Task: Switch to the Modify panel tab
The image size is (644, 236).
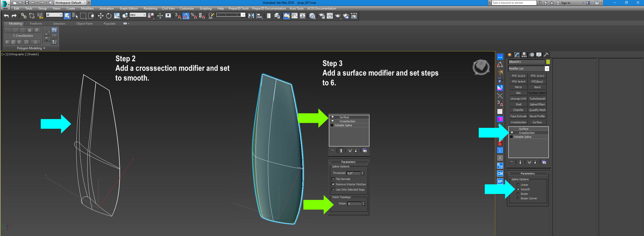Action: pos(516,55)
